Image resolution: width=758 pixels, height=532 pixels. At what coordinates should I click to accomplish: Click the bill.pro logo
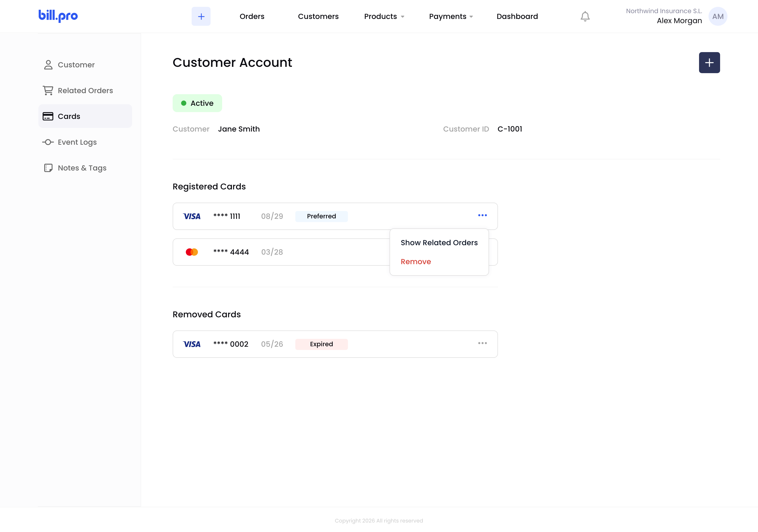(58, 16)
